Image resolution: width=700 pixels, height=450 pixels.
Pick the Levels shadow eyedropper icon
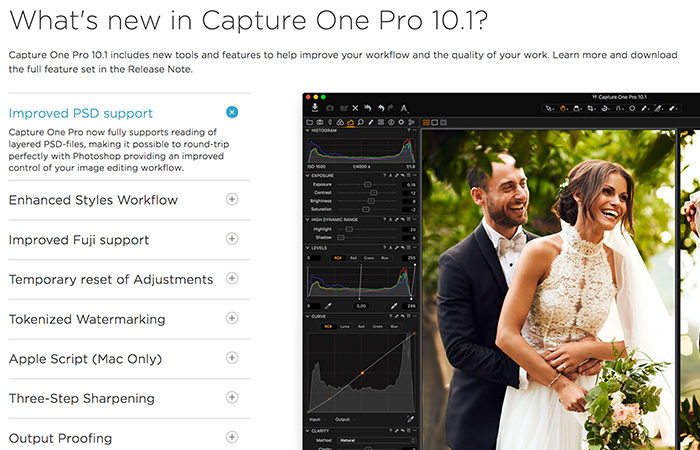(x=328, y=306)
